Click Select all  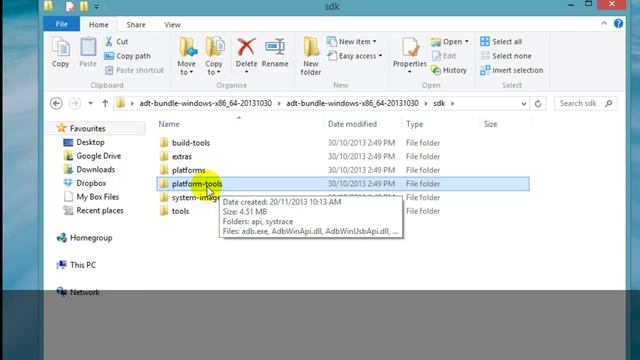pyautogui.click(x=501, y=42)
